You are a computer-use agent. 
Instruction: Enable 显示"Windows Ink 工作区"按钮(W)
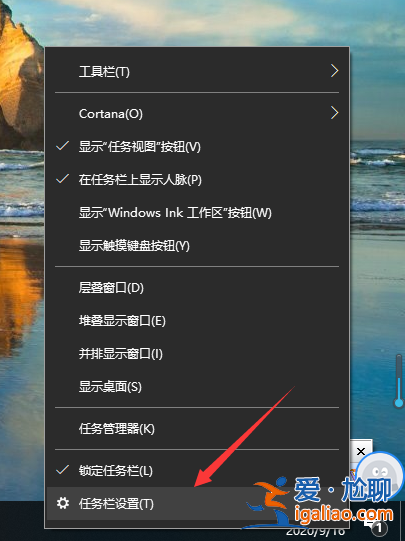coord(197,213)
